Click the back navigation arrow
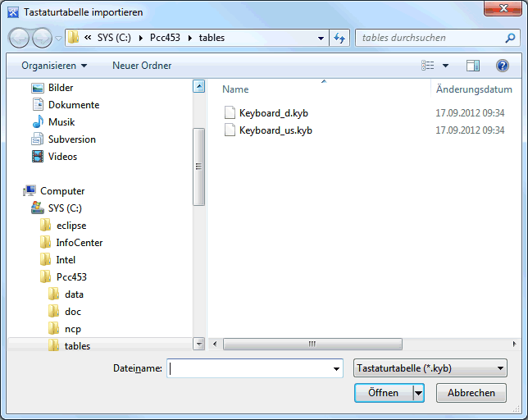 pos(20,38)
